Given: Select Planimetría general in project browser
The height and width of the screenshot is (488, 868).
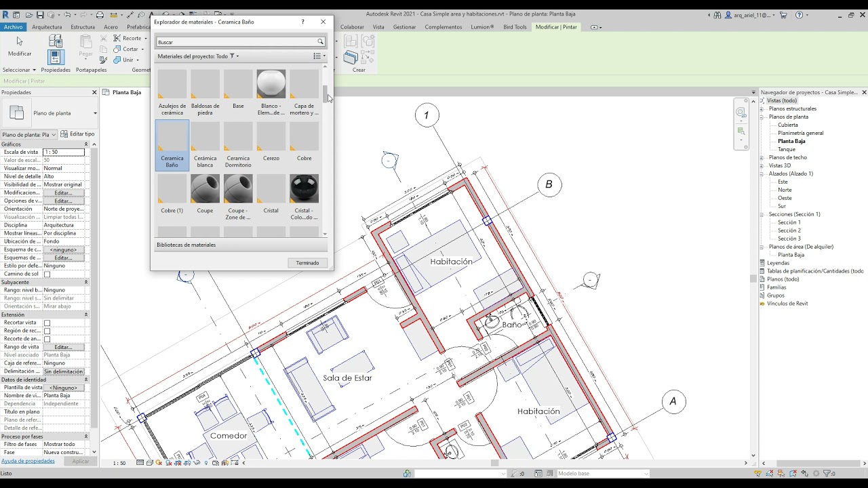Looking at the screenshot, I should click(x=800, y=133).
